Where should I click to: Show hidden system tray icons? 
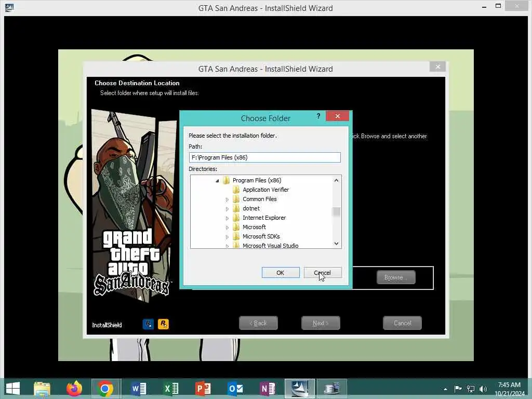tap(445, 389)
